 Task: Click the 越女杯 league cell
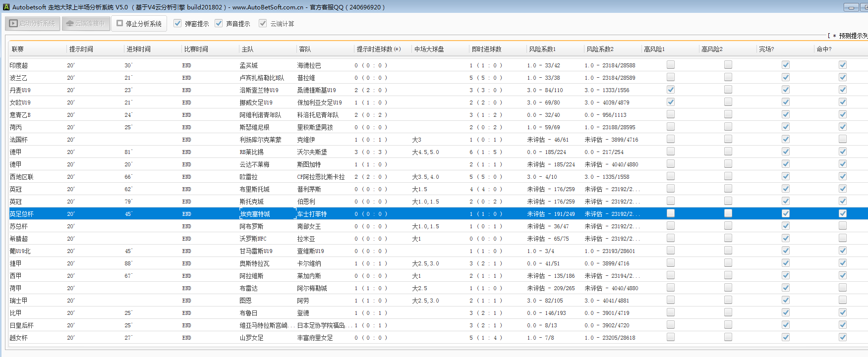pos(19,338)
